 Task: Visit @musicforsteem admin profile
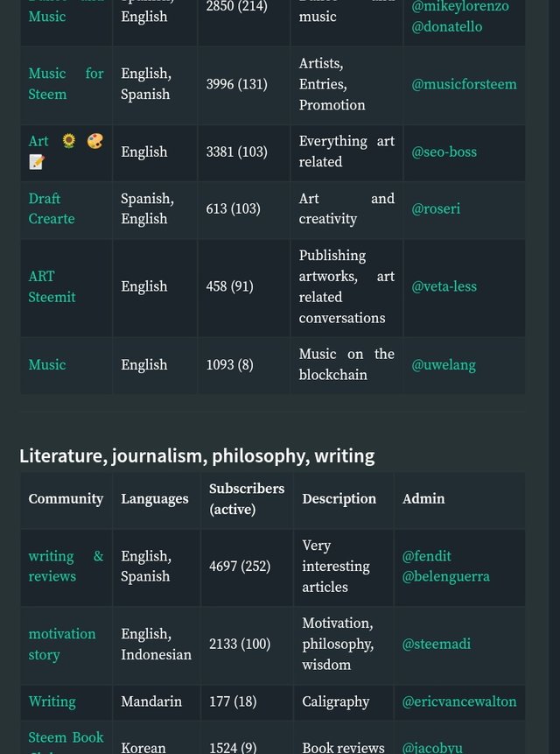pyautogui.click(x=464, y=84)
